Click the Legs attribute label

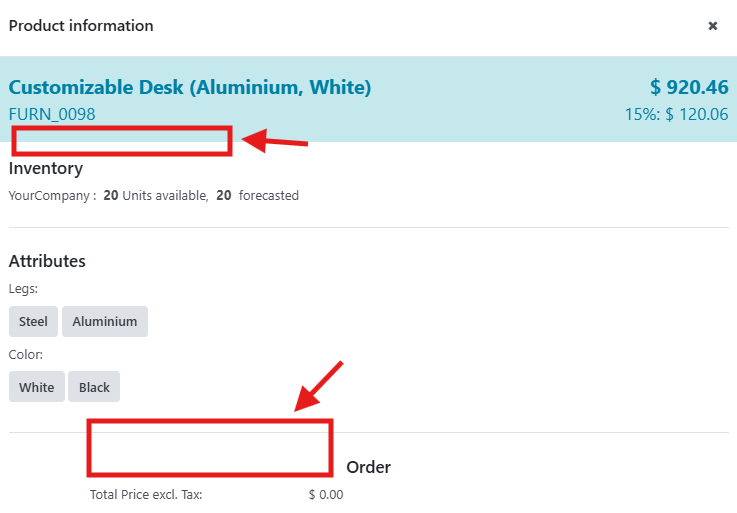23,289
